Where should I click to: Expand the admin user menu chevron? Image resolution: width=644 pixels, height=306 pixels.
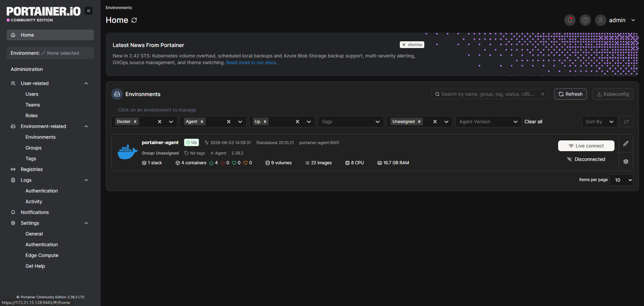point(633,20)
